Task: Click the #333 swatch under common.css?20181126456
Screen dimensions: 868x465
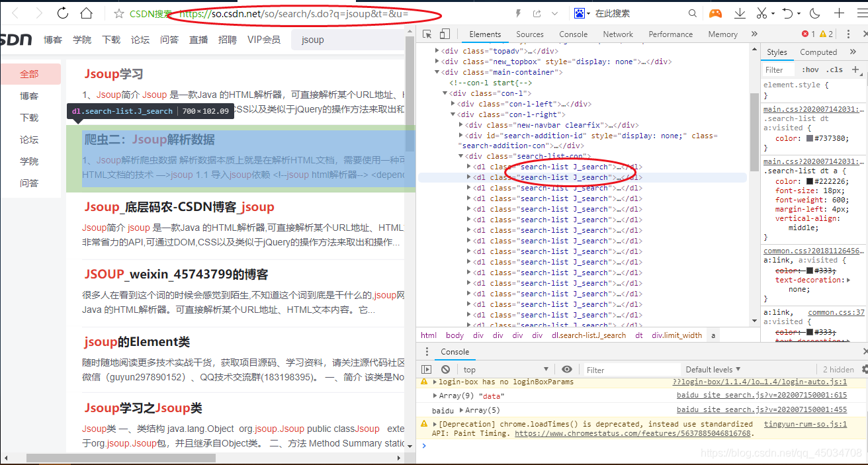Action: click(808, 271)
